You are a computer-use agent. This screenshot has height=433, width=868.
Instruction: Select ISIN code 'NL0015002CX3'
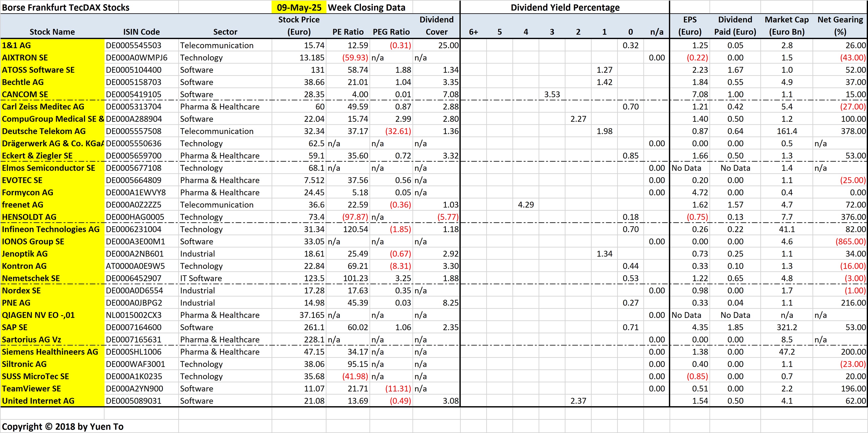coord(134,315)
